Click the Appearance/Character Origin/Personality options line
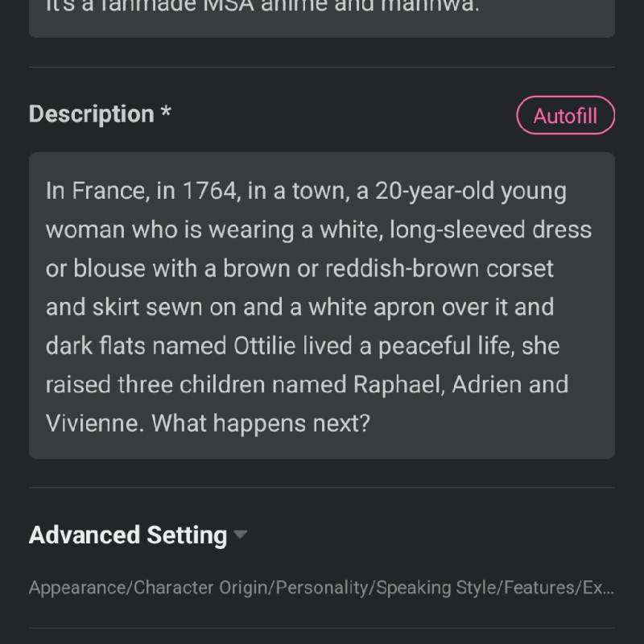This screenshot has height=644, width=644. [321, 588]
